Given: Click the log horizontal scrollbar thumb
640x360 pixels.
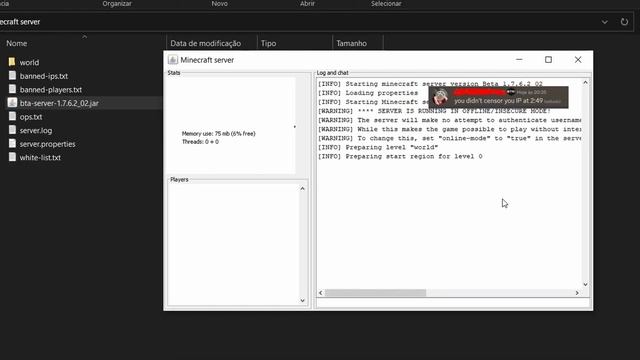Looking at the screenshot, I should pyautogui.click(x=375, y=293).
